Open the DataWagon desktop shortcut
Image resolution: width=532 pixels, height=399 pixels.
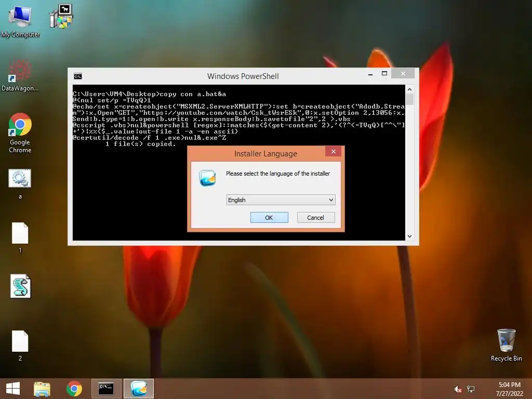pos(20,75)
